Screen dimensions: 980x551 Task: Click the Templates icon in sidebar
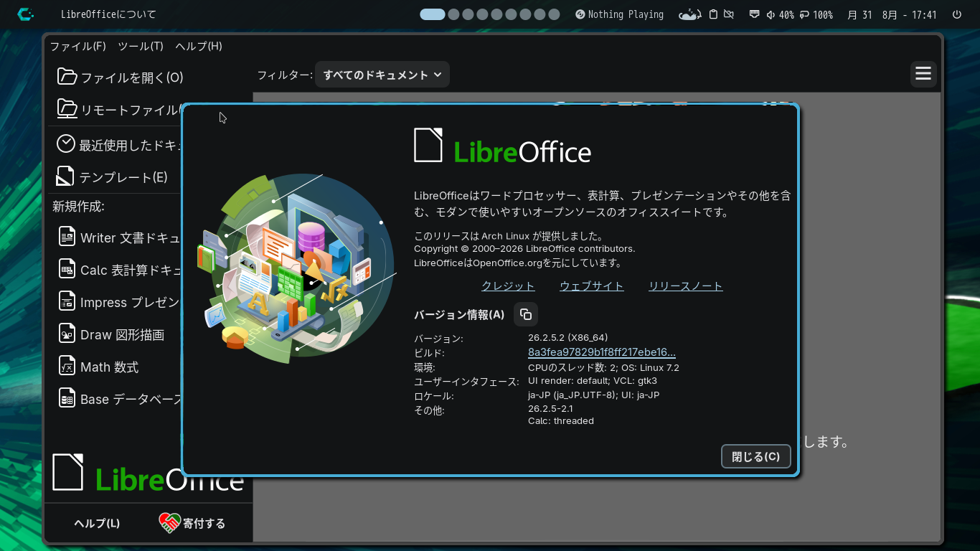pos(66,176)
